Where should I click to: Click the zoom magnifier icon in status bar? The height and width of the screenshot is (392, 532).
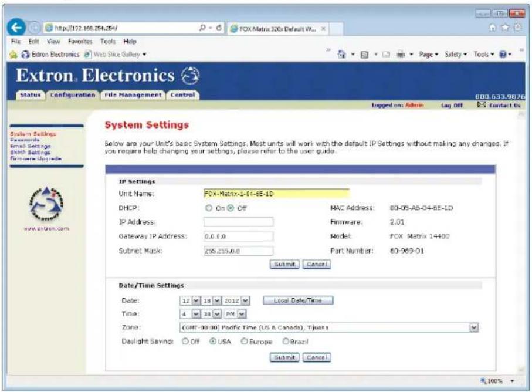point(483,381)
